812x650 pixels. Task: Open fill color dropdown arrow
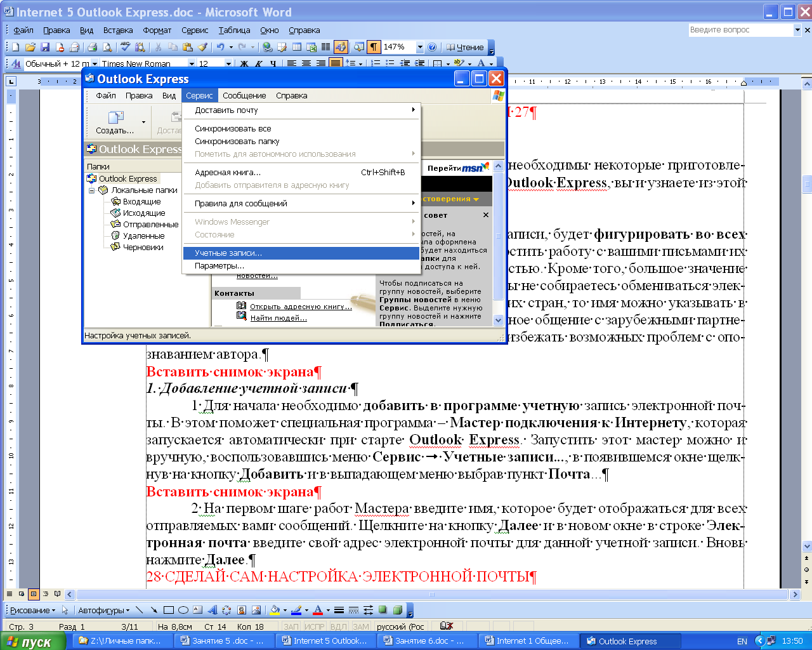tap(285, 610)
